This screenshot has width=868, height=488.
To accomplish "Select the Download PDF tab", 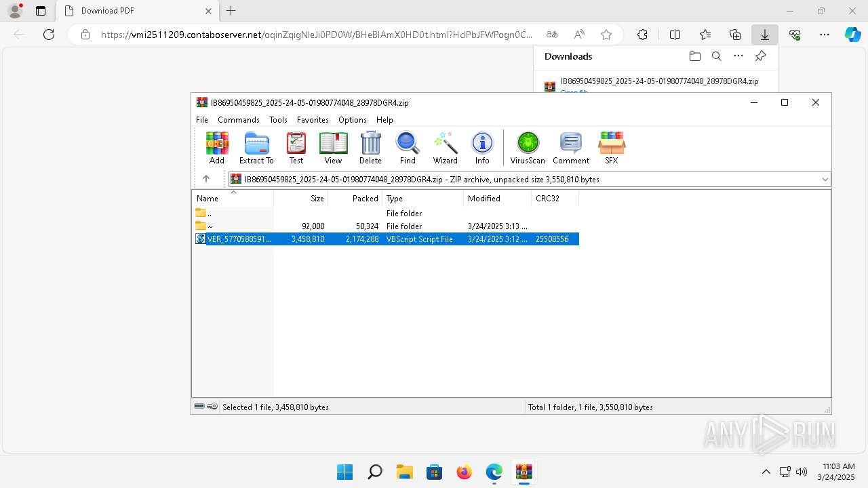I will tap(138, 11).
